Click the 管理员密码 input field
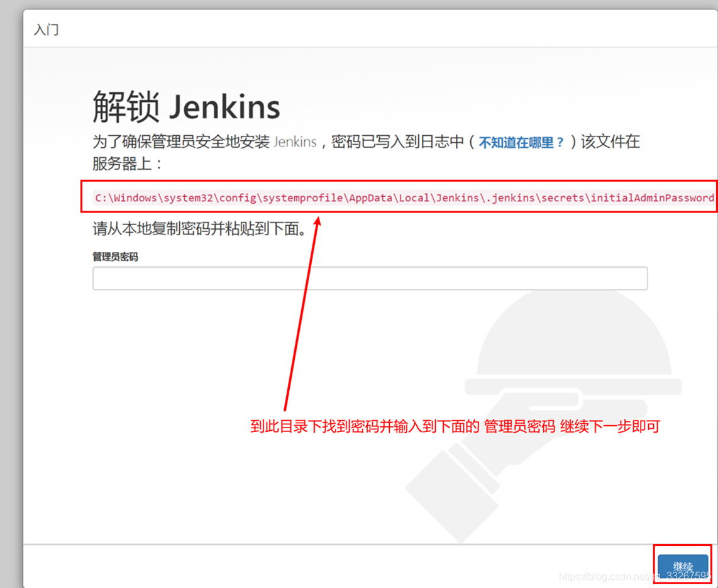The image size is (718, 588). (370, 279)
